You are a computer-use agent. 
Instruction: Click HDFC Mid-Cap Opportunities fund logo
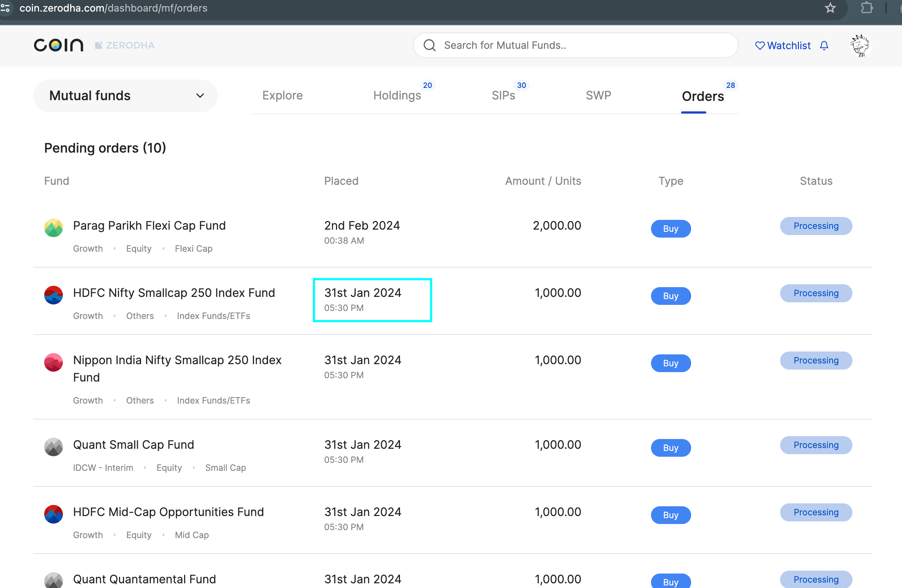(x=54, y=514)
